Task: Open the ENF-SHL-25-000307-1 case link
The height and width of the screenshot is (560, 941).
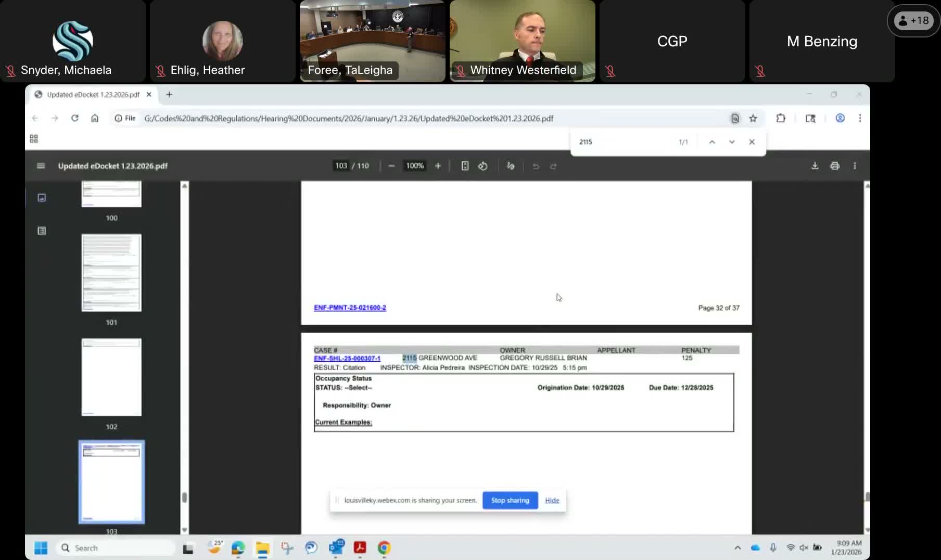Action: (347, 359)
